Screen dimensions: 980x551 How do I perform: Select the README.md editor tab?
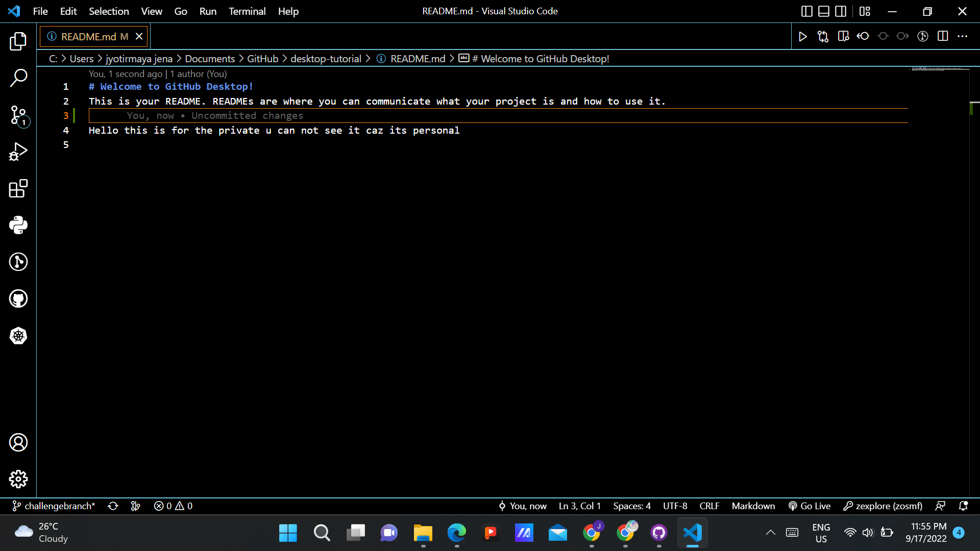pos(94,37)
